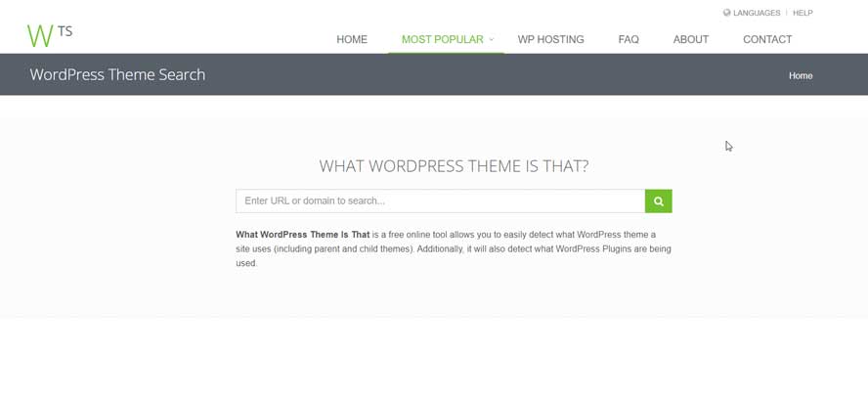Viewport: 868px width, 400px height.
Task: Click the Home breadcrumb link
Action: tap(801, 76)
